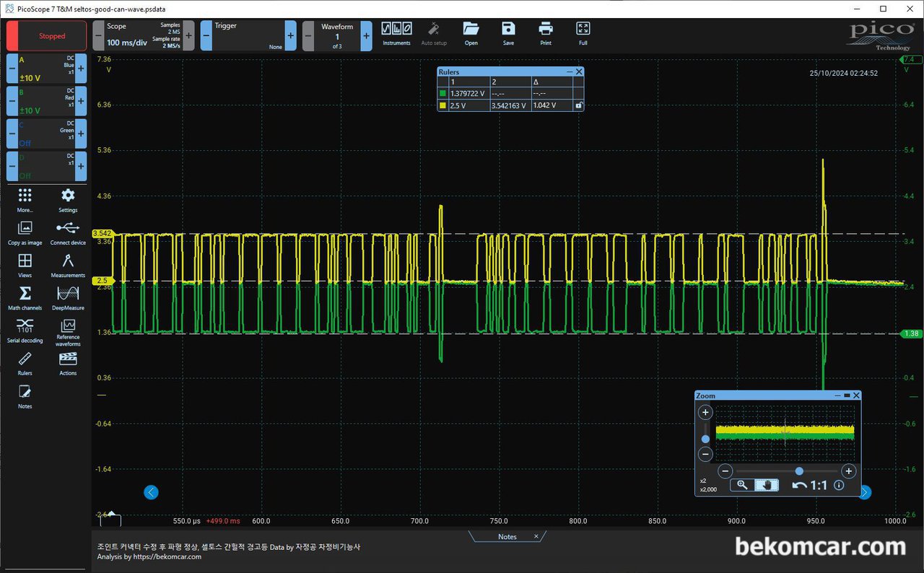The image size is (924, 573).
Task: Click the red Stopped capture button
Action: click(46, 36)
